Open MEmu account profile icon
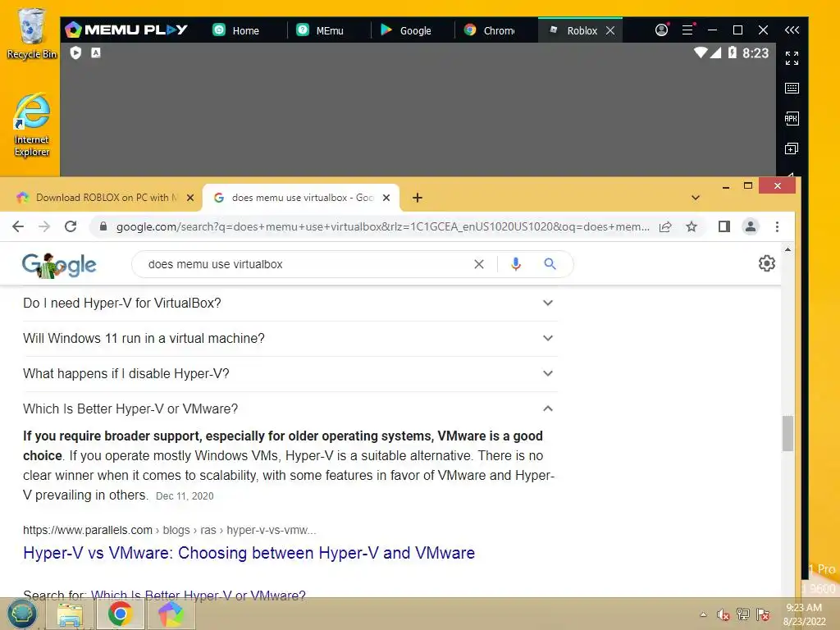The height and width of the screenshot is (630, 840). pos(662,30)
